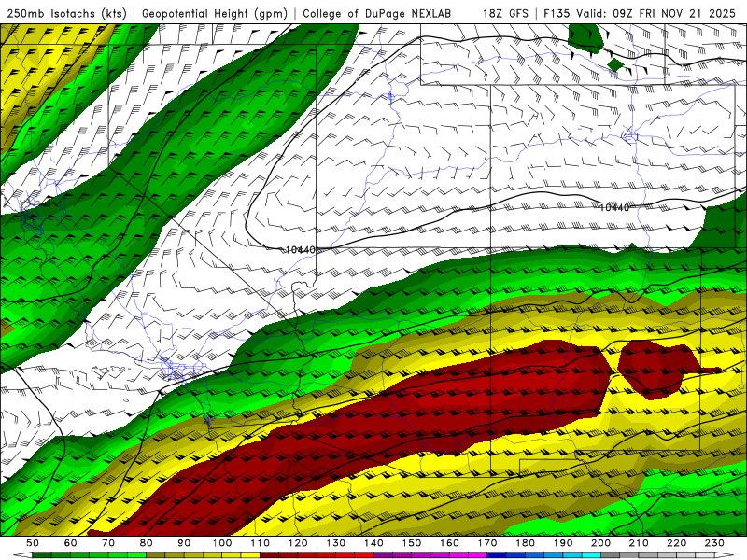747x560 pixels.
Task: Click the legend value 130
Action: (x=335, y=543)
